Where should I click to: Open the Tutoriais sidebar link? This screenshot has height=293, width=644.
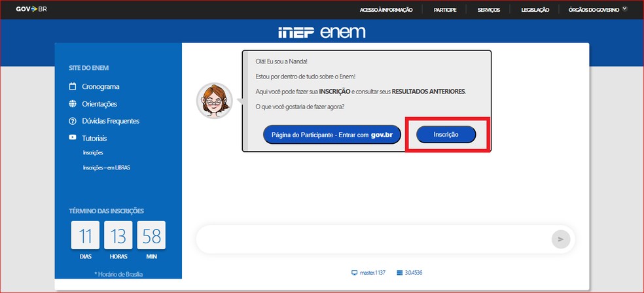click(94, 138)
